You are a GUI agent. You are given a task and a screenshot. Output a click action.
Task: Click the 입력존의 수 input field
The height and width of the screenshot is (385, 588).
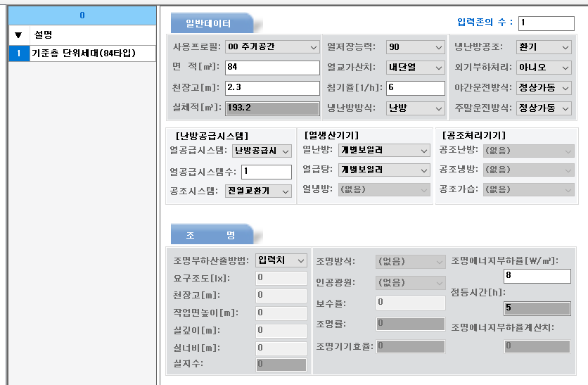pos(546,23)
